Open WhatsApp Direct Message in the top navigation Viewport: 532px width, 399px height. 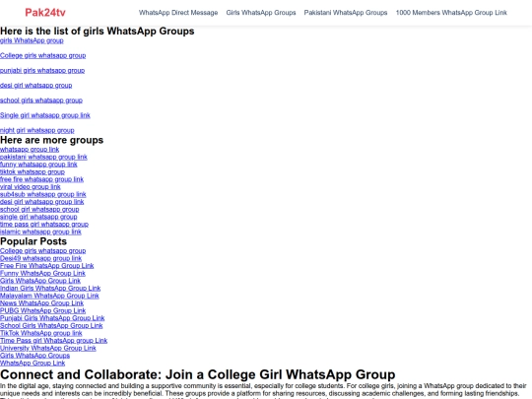(x=178, y=13)
